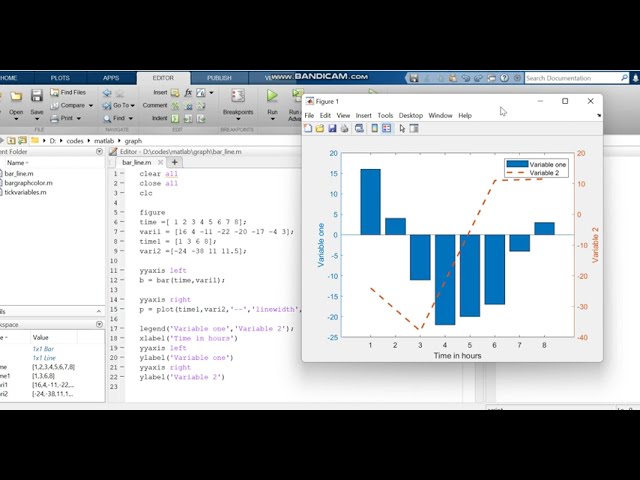Screen dimensions: 640x480
Task: Click the matlab folder in the address path
Action: (x=104, y=141)
